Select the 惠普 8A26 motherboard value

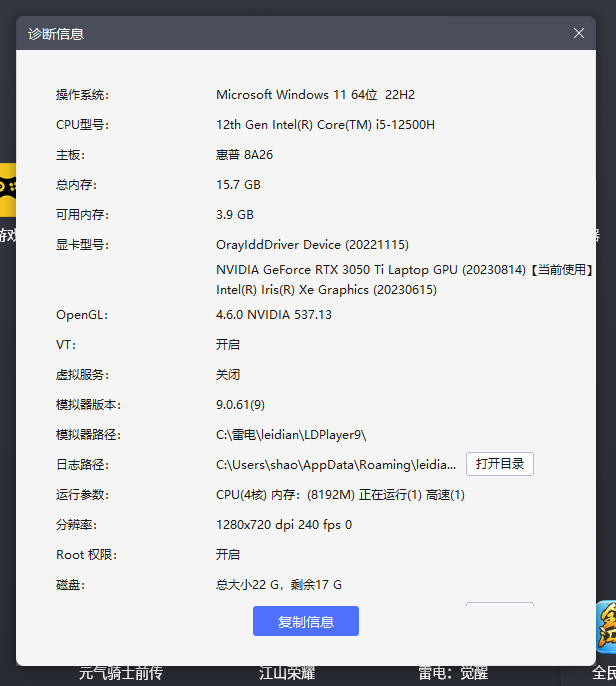pos(245,155)
